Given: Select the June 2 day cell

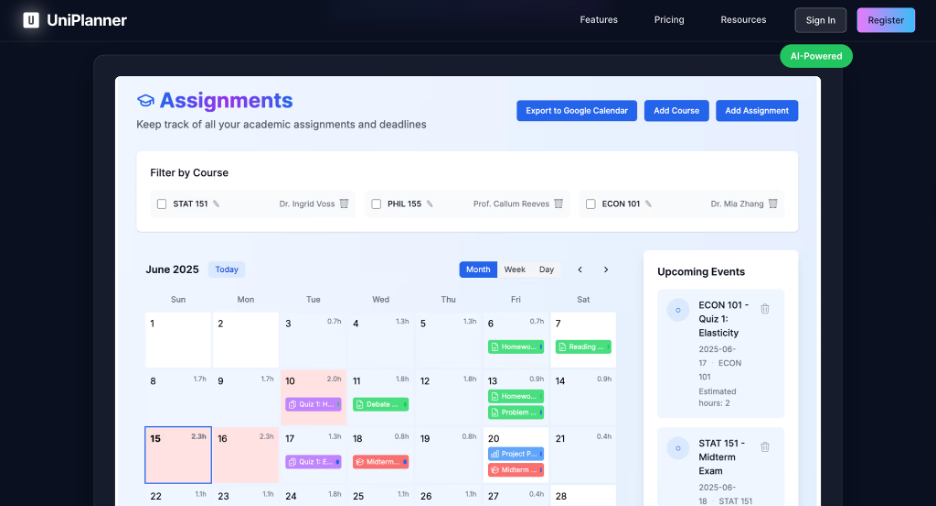Looking at the screenshot, I should pyautogui.click(x=246, y=340).
